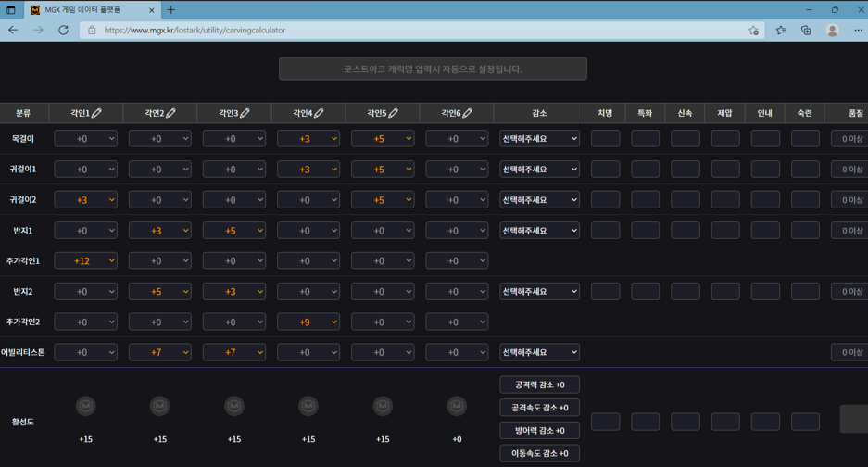Open the browser Collections icon
The height and width of the screenshot is (467, 868).
point(806,30)
